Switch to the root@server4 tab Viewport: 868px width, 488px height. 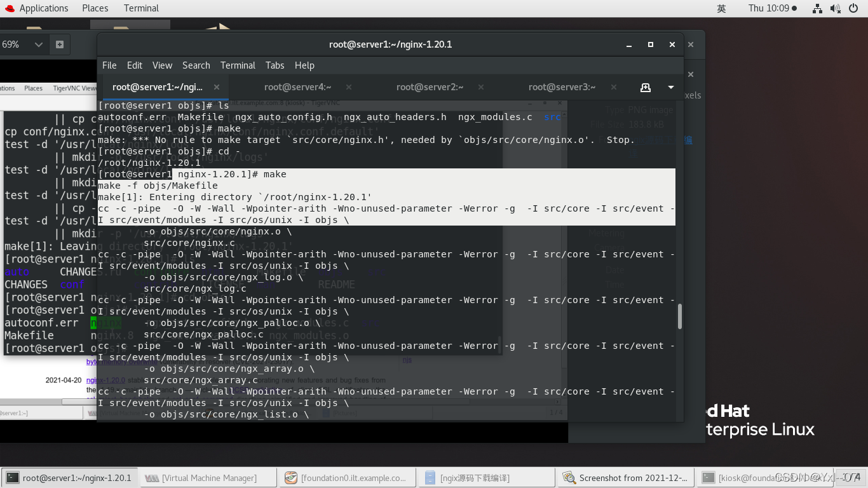pyautogui.click(x=298, y=87)
